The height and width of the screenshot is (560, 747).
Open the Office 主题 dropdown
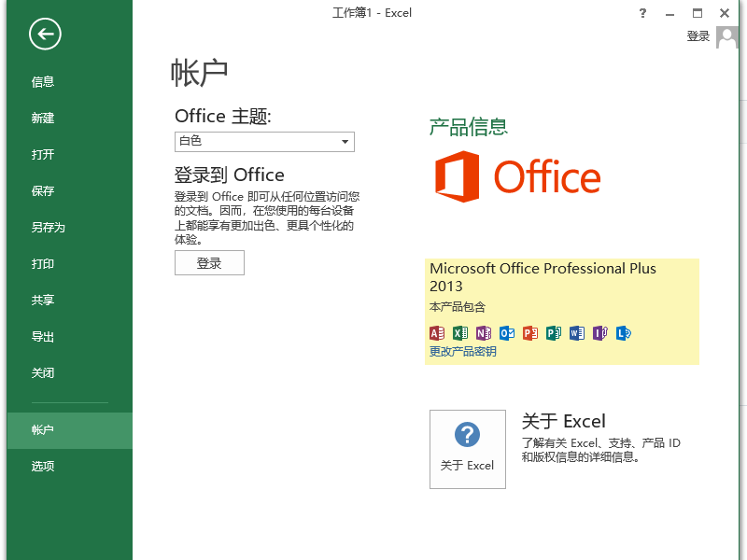[264, 142]
